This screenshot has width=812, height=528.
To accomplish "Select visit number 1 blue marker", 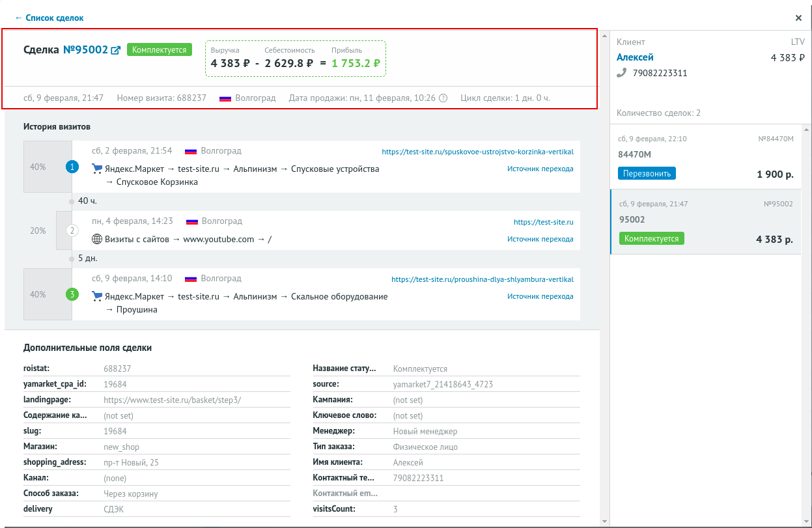I will pyautogui.click(x=72, y=167).
